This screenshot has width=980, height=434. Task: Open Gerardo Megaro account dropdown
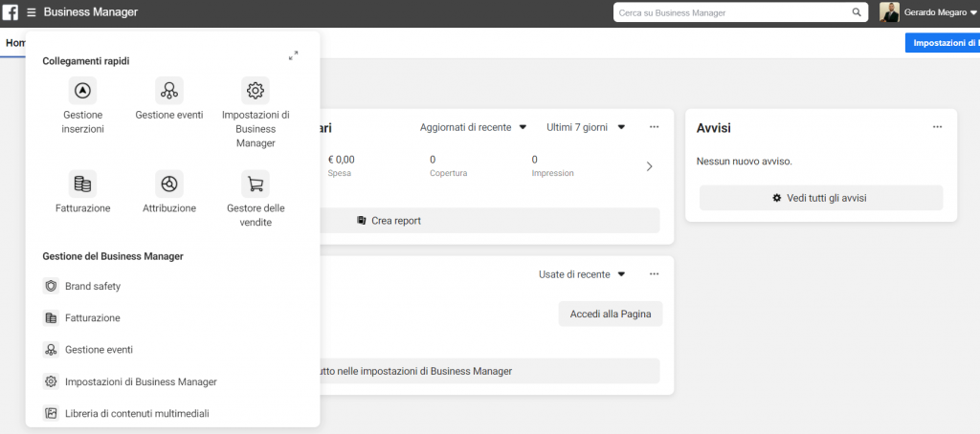(x=940, y=12)
